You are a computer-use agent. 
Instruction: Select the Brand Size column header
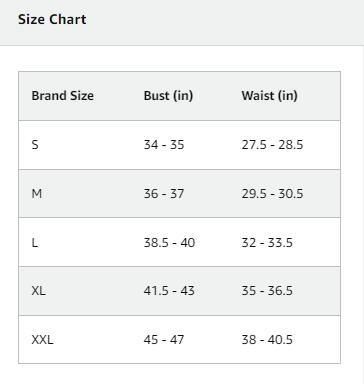[62, 96]
